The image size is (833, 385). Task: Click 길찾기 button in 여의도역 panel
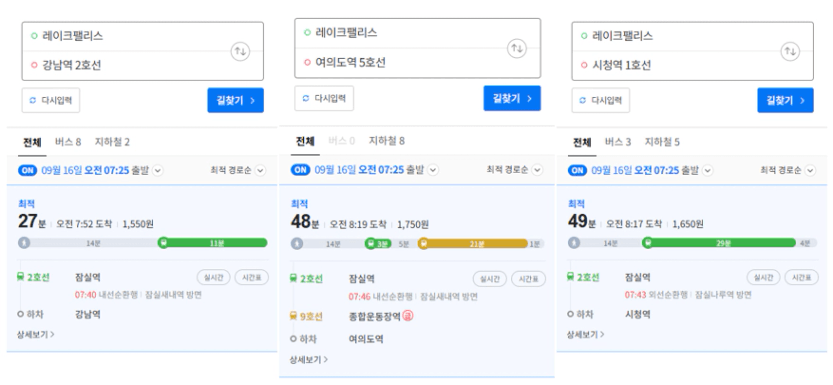click(512, 98)
